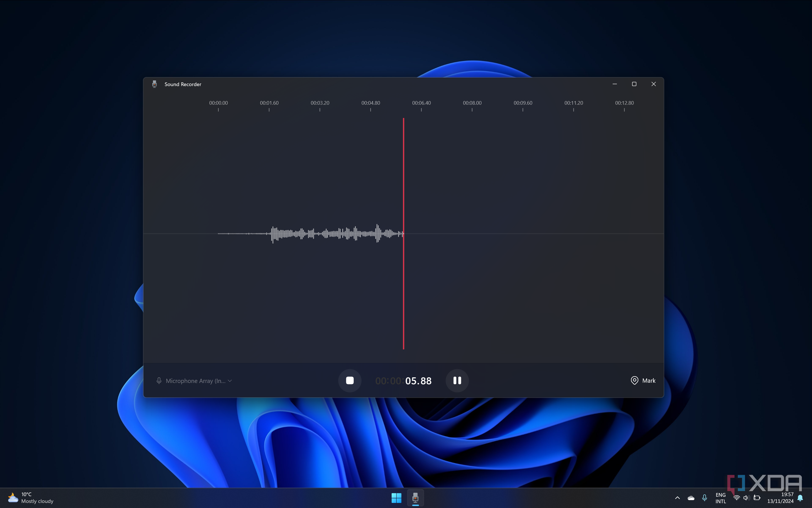812x508 pixels.
Task: Click the 00:09.60 timeline label
Action: 523,103
